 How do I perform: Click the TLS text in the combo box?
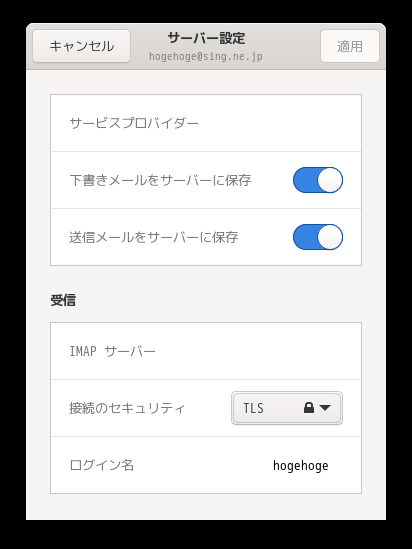point(253,408)
